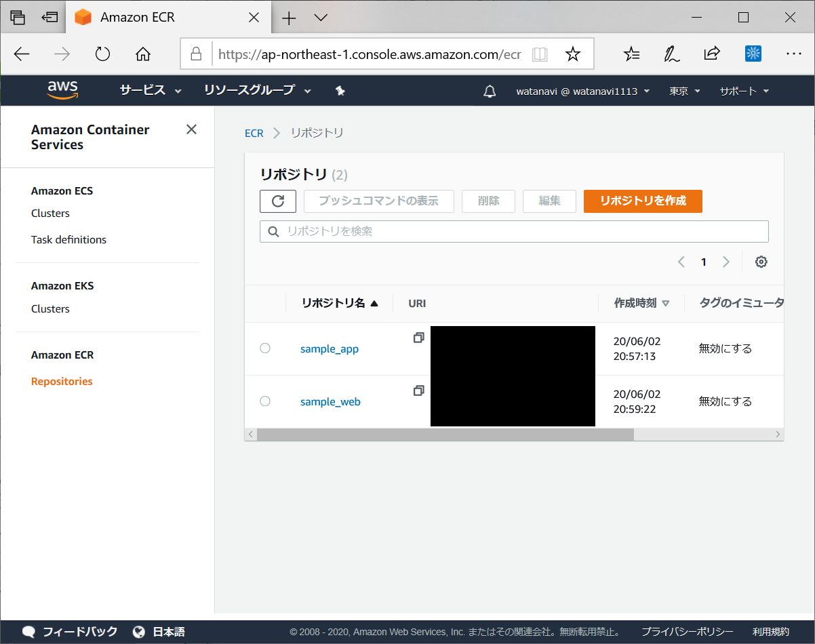
Task: Open the notifications bell icon
Action: pyautogui.click(x=490, y=92)
